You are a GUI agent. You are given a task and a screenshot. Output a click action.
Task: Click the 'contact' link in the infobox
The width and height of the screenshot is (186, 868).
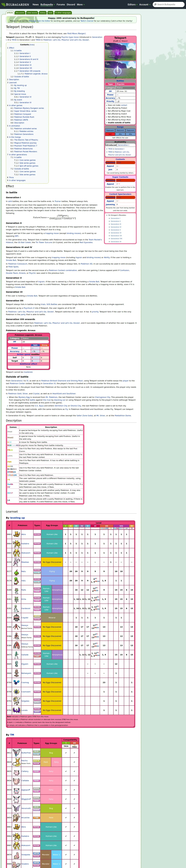point(124,105)
